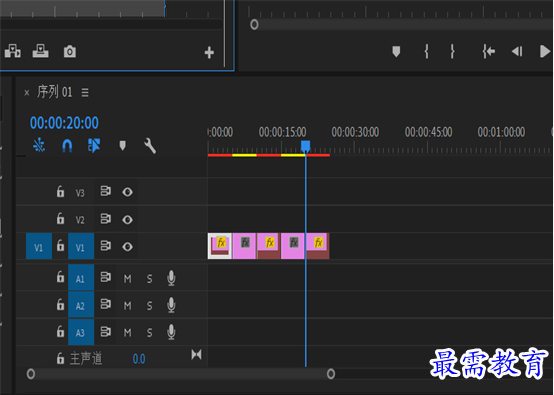Image resolution: width=554 pixels, height=395 pixels.
Task: Toggle Snap magnet in timeline
Action: point(67,146)
